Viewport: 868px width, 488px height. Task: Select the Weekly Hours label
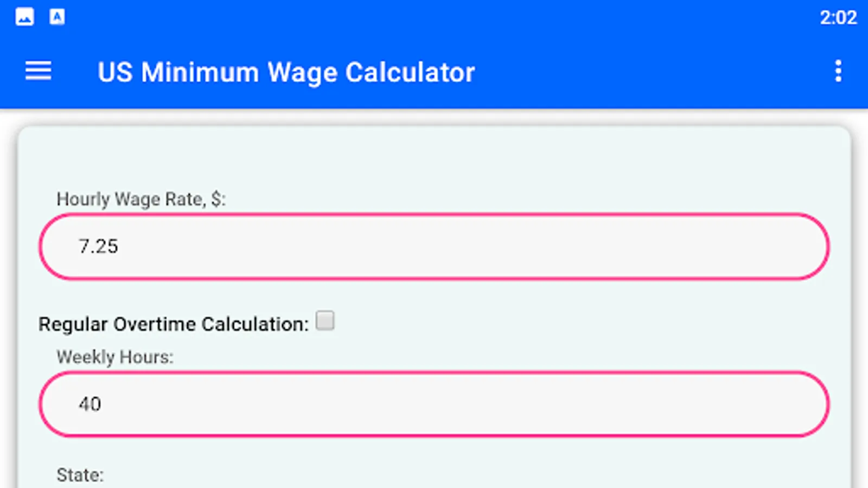115,357
